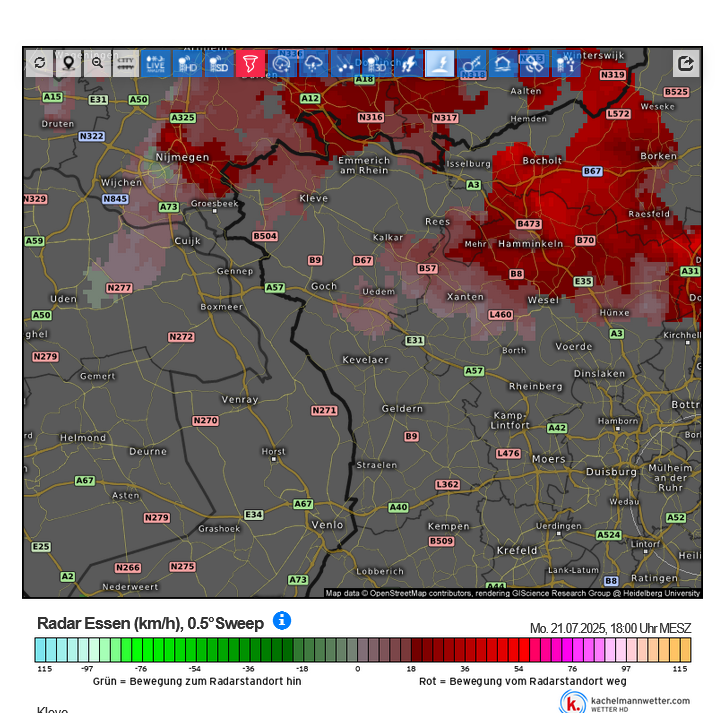The height and width of the screenshot is (713, 720).
Task: Click the grey 0 km/h legend swatch
Action: point(363,650)
